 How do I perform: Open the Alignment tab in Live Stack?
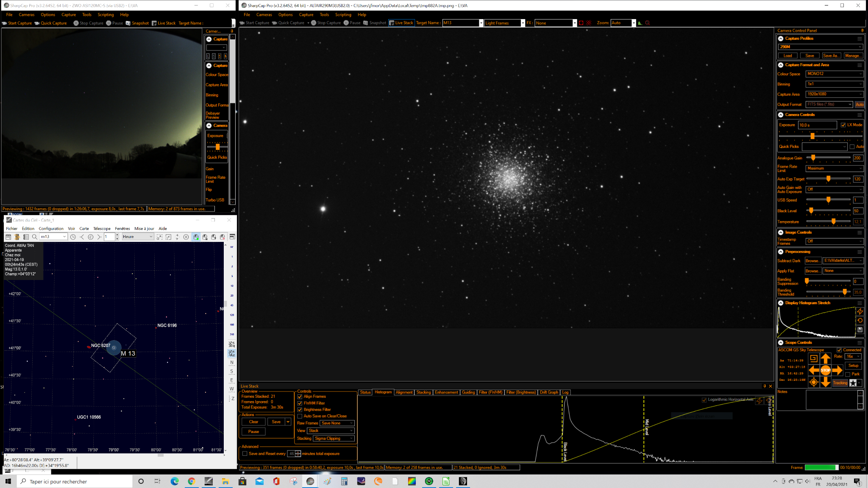(404, 392)
